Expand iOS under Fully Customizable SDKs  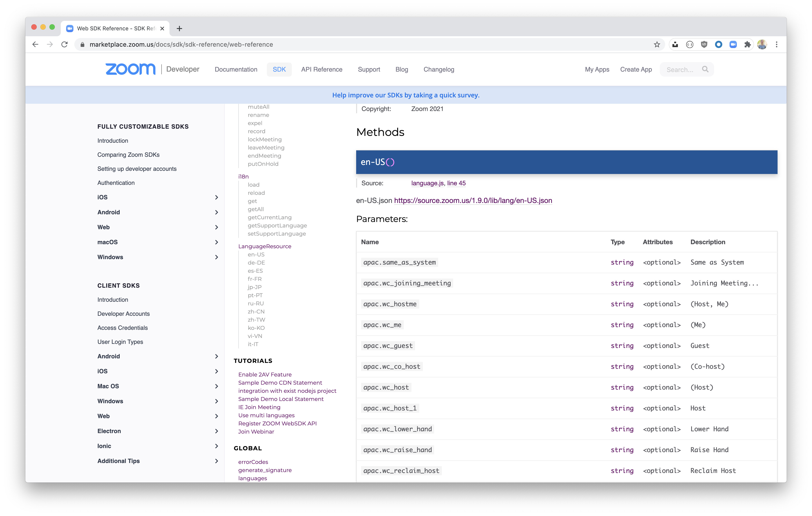(217, 197)
